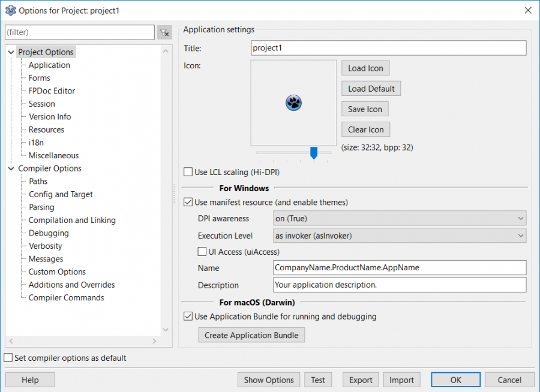
Task: Collapse the Compiler Options tree node
Action: click(x=11, y=168)
